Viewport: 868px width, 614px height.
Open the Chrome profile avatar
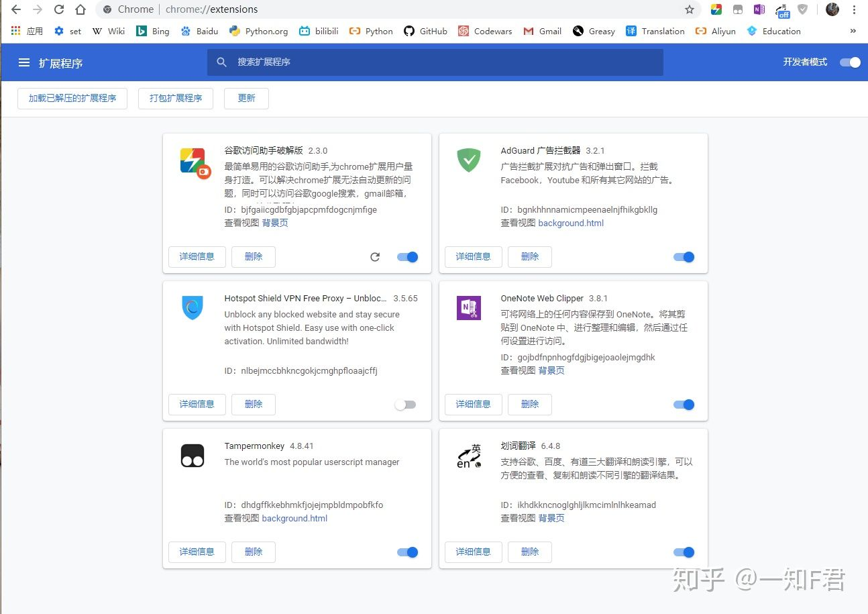click(832, 9)
